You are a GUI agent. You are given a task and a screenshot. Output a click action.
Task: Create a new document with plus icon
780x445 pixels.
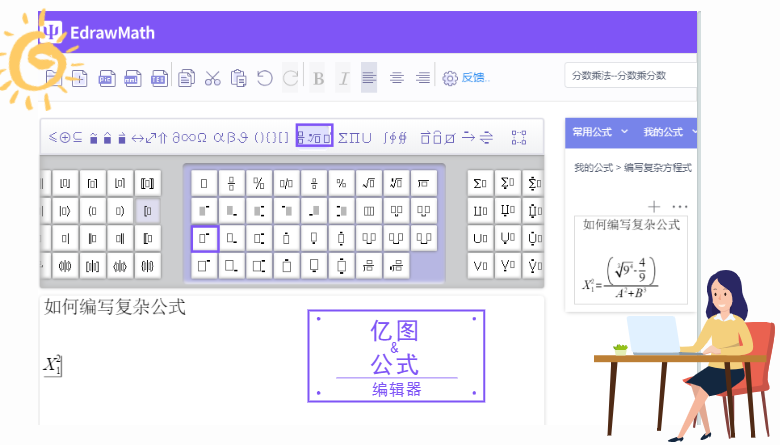pos(80,78)
